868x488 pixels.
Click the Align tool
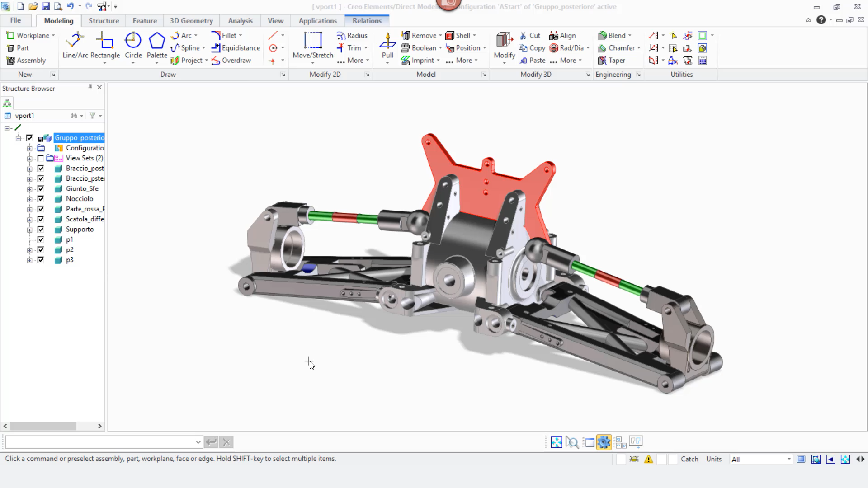pyautogui.click(x=562, y=35)
